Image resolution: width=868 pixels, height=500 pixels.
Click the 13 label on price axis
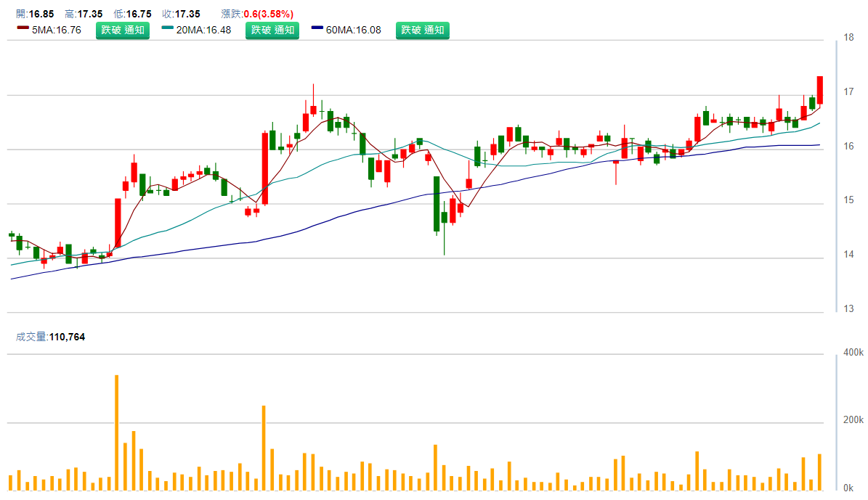[x=848, y=310]
